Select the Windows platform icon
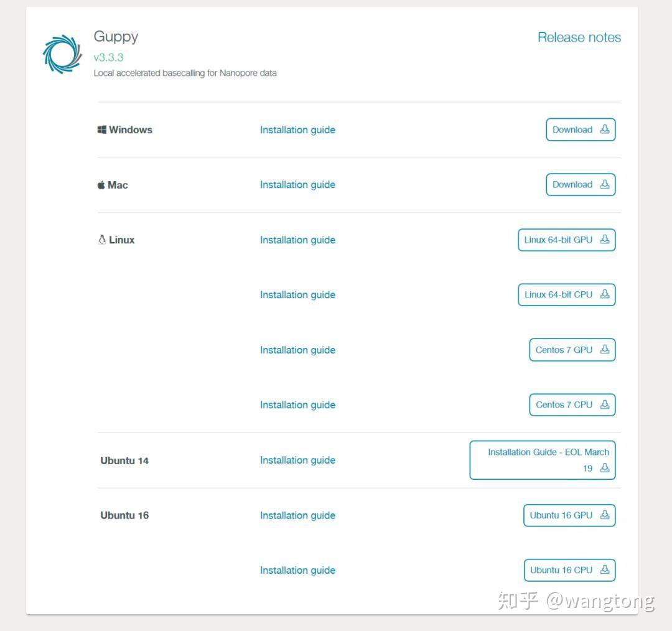Screen dimensions: 672x631 [x=102, y=129]
